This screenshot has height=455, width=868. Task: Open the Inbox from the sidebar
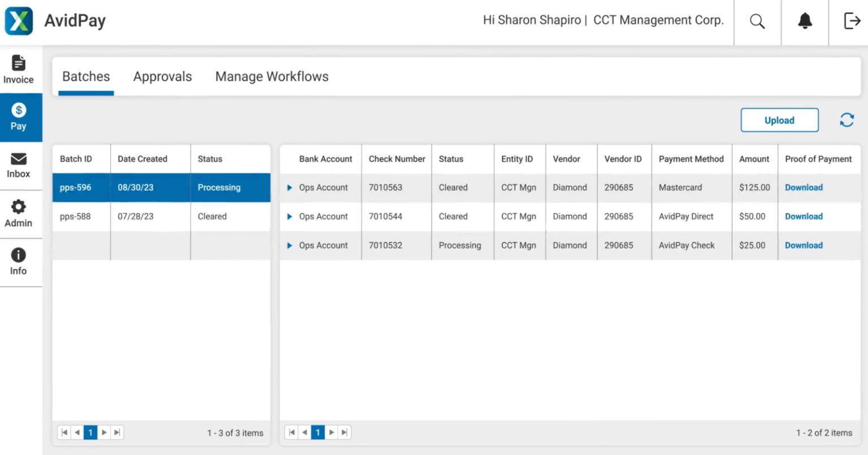(18, 165)
